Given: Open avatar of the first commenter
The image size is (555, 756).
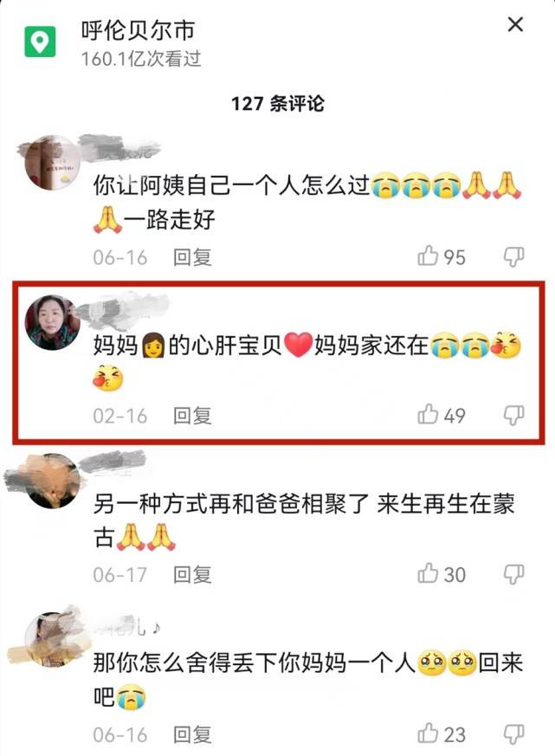Looking at the screenshot, I should 53,163.
